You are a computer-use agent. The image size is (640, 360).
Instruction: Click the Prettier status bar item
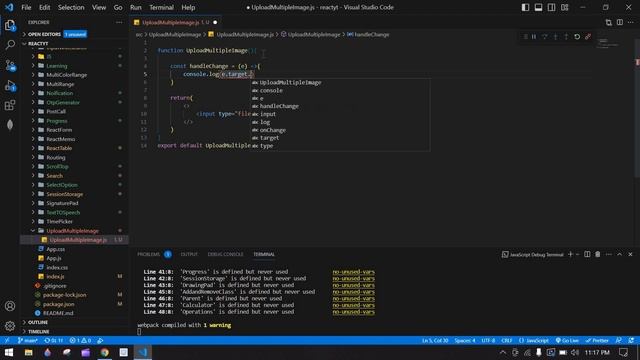(x=597, y=340)
